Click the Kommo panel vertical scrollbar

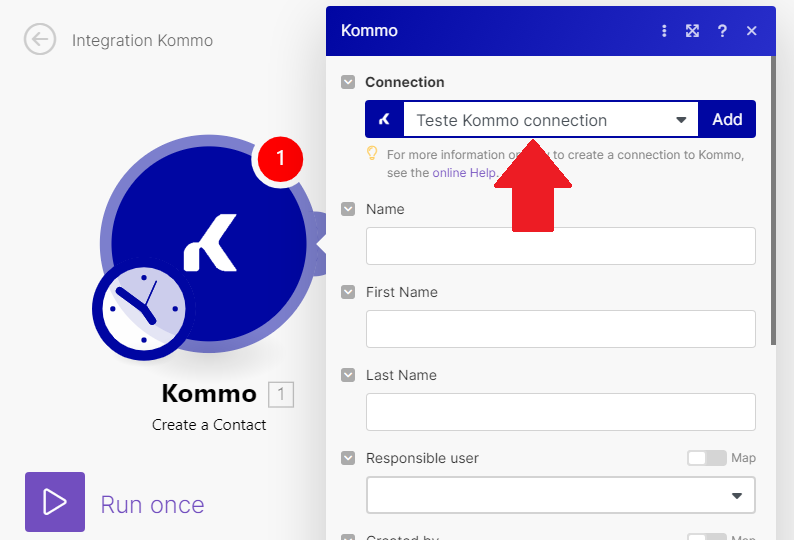point(773,201)
